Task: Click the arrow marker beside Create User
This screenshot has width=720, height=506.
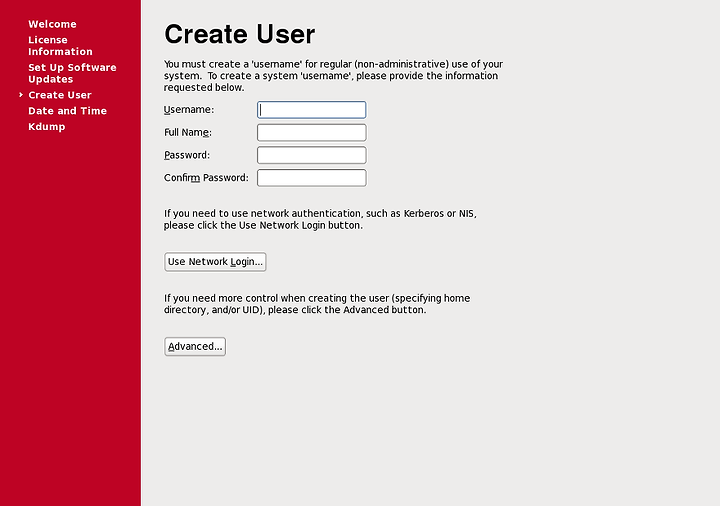Action: pyautogui.click(x=21, y=95)
